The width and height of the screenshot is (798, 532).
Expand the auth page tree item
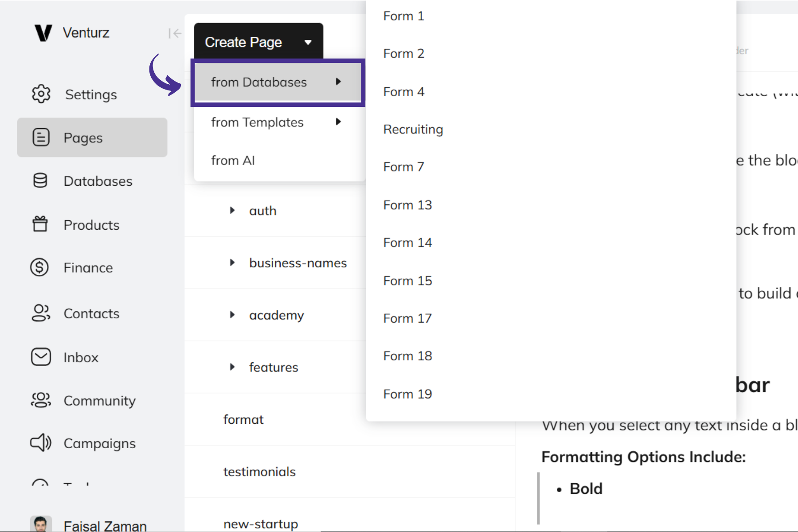(x=232, y=211)
